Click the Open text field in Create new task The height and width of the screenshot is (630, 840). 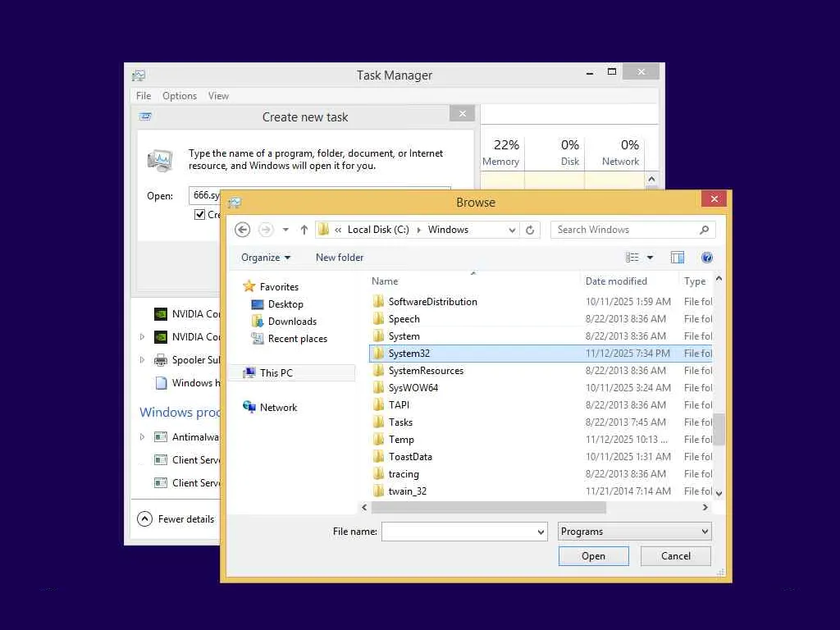pyautogui.click(x=204, y=195)
